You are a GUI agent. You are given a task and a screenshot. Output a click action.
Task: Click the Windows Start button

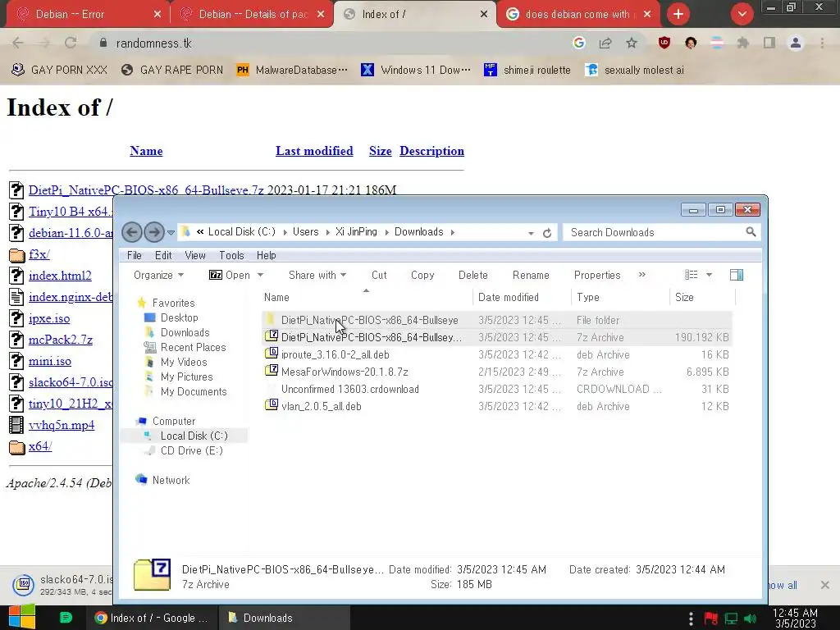pyautogui.click(x=21, y=617)
